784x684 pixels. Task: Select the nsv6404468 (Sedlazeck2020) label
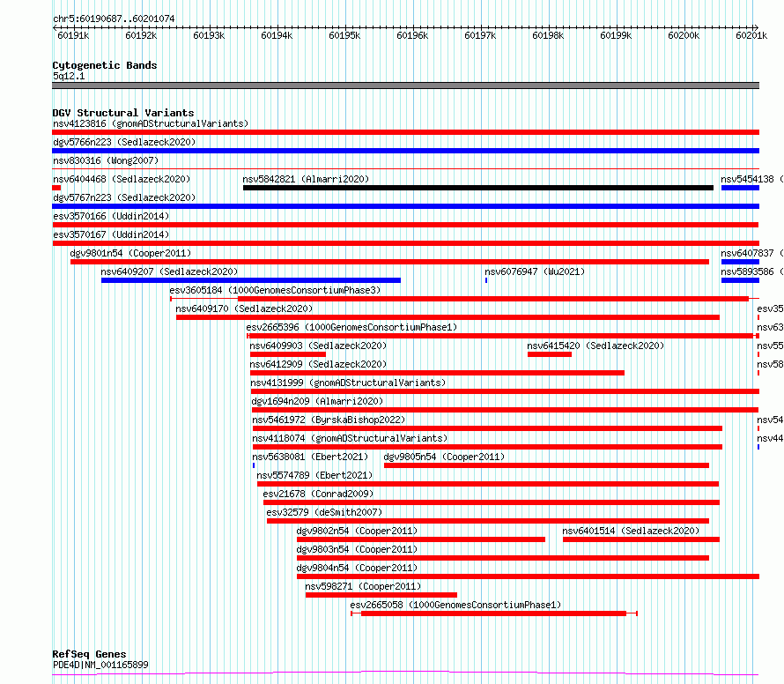pos(122,179)
